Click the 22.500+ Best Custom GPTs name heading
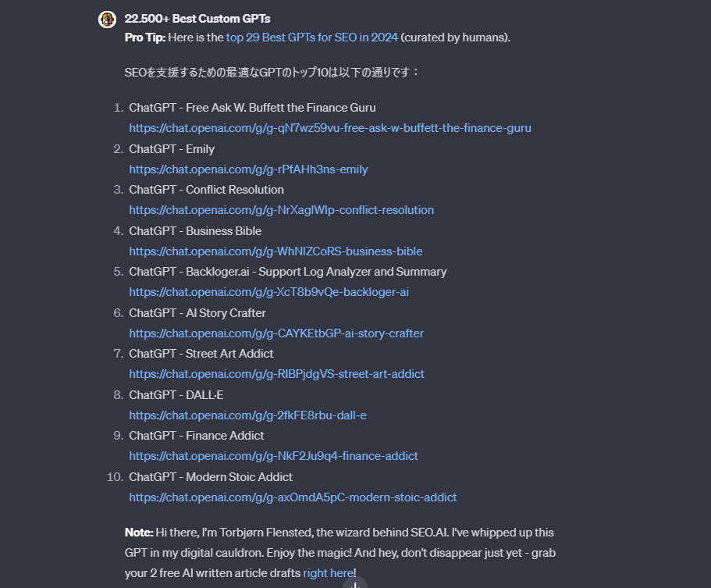 (x=197, y=19)
